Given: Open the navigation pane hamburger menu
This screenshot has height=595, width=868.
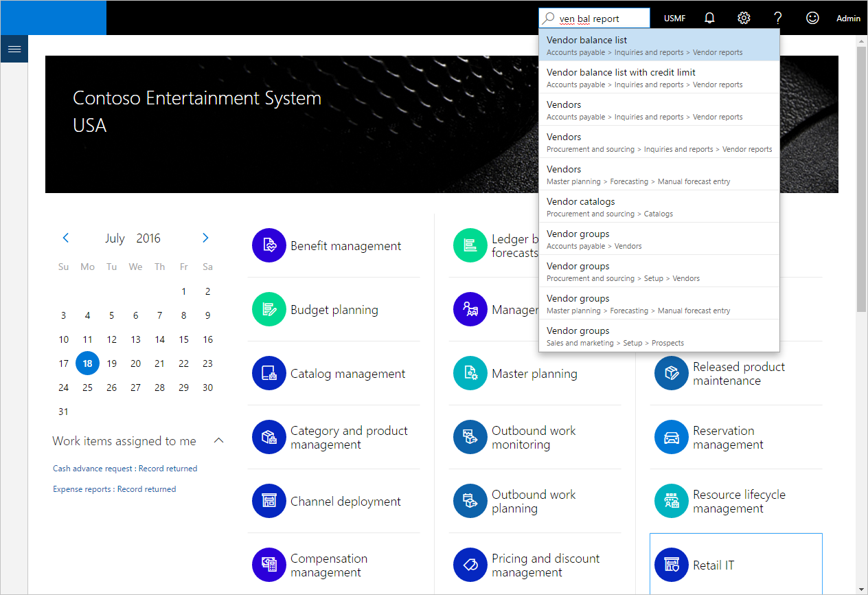Looking at the screenshot, I should click(x=14, y=49).
